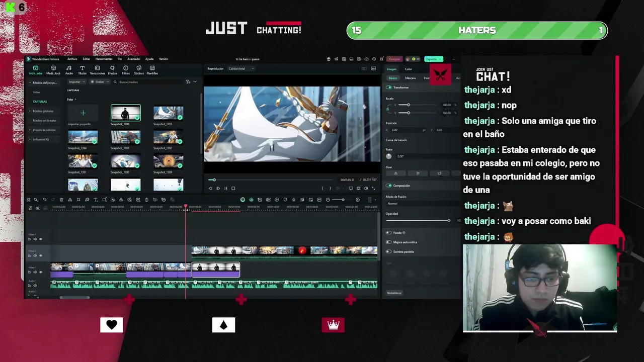Open the Archivo menu
Image resolution: width=644 pixels, height=362 pixels.
pos(72,59)
